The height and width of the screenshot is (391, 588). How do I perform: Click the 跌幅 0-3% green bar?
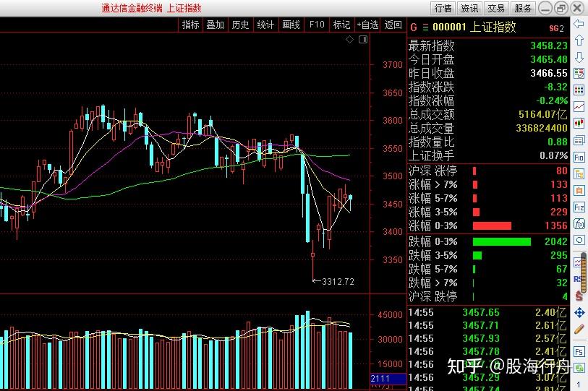pyautogui.click(x=502, y=242)
